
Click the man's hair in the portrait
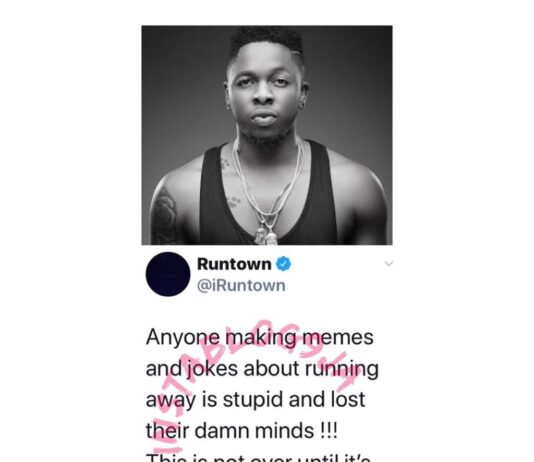266,41
